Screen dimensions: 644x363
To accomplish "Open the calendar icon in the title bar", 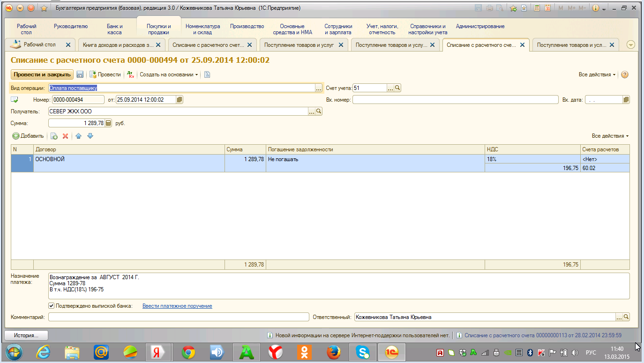I will tap(547, 8).
